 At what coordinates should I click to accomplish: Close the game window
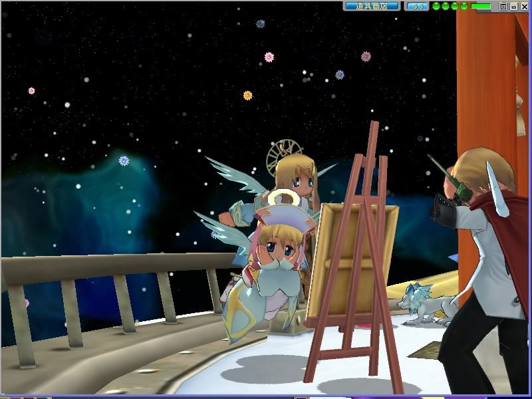pos(524,7)
